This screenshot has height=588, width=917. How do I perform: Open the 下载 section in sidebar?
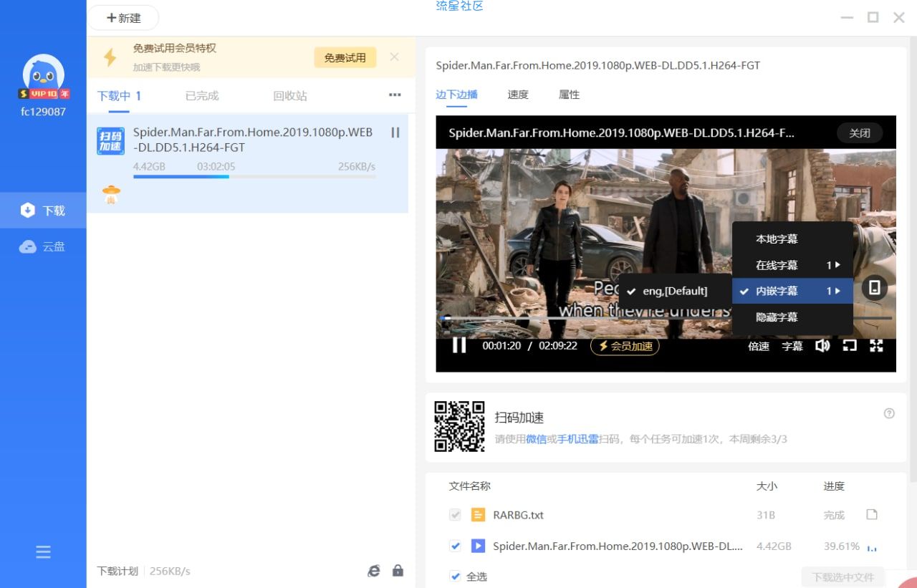point(43,211)
